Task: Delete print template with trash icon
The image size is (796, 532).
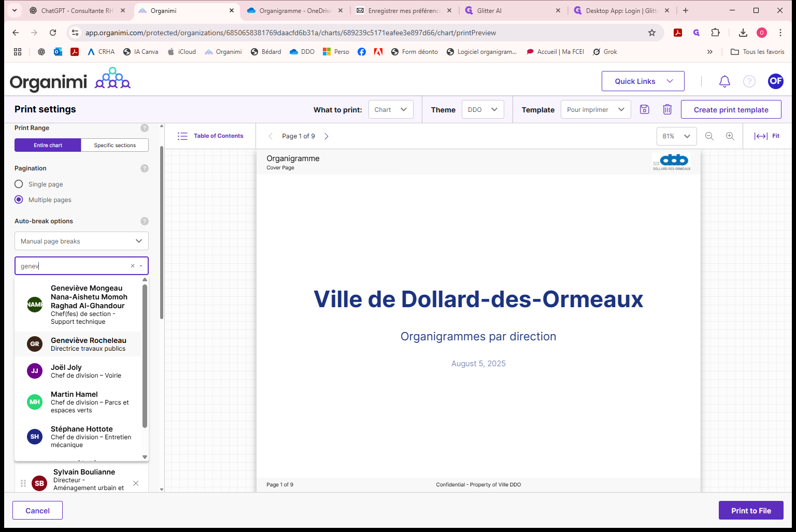Action: pos(667,109)
